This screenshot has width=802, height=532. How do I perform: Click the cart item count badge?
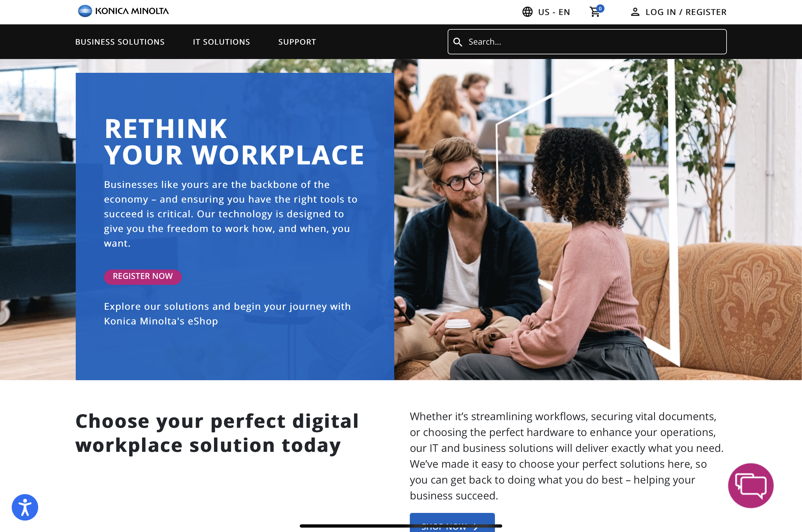coord(600,9)
